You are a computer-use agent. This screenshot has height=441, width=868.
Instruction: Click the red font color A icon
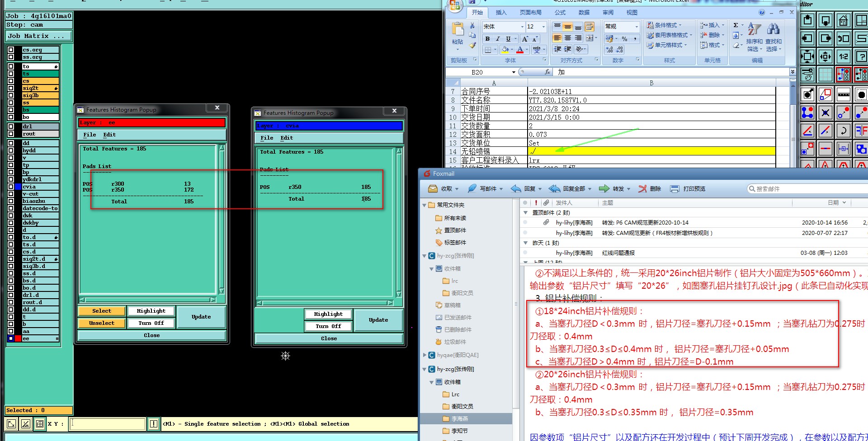[520, 49]
